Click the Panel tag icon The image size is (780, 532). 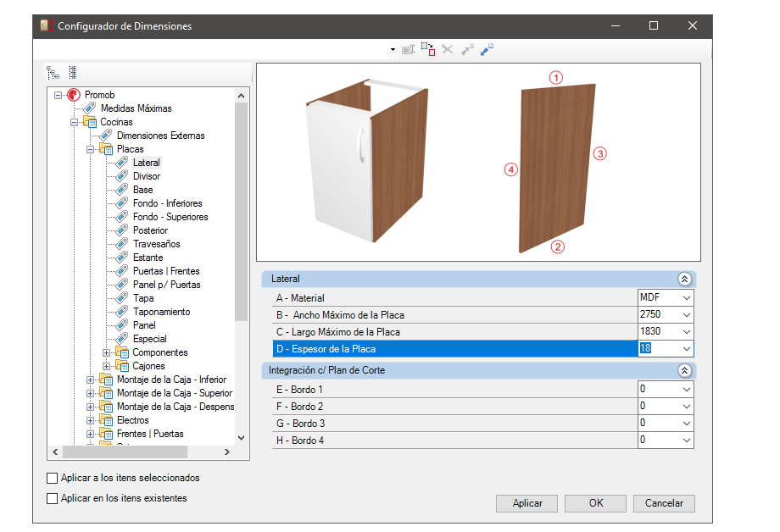[122, 325]
